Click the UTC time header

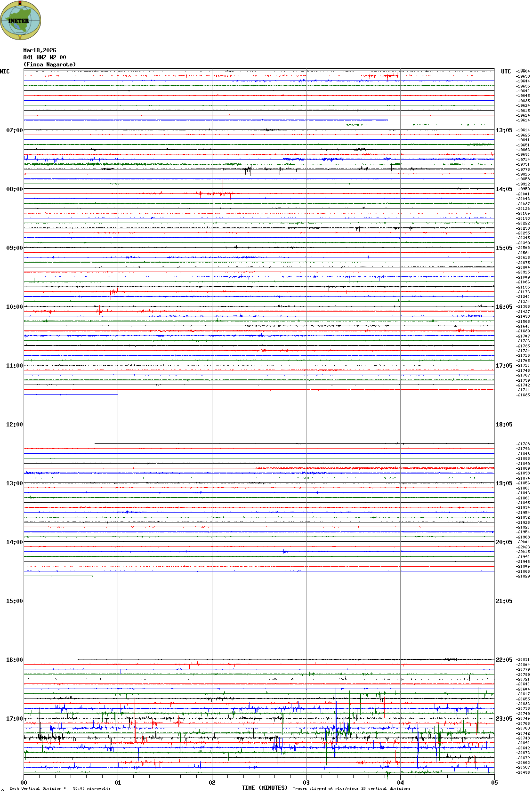(506, 72)
